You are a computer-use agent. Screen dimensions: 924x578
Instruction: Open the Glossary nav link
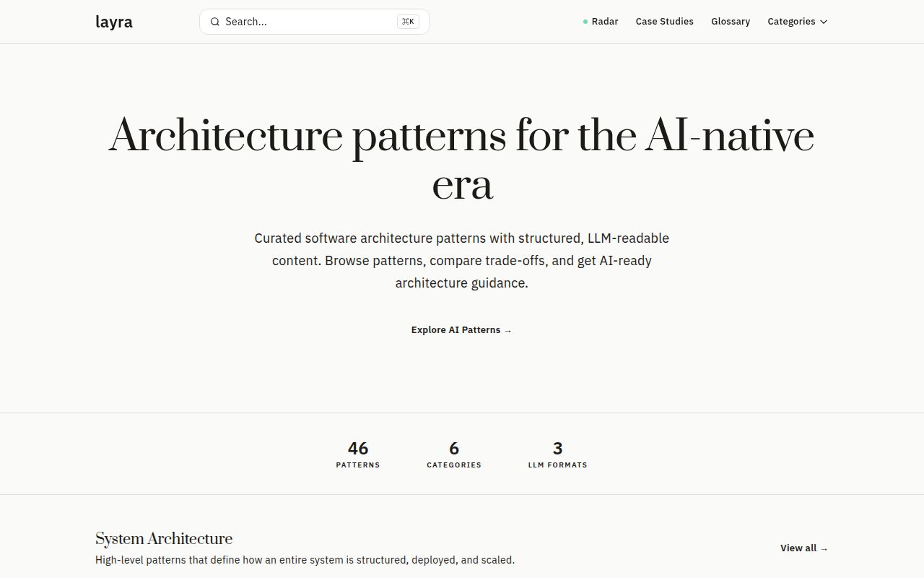coord(731,22)
